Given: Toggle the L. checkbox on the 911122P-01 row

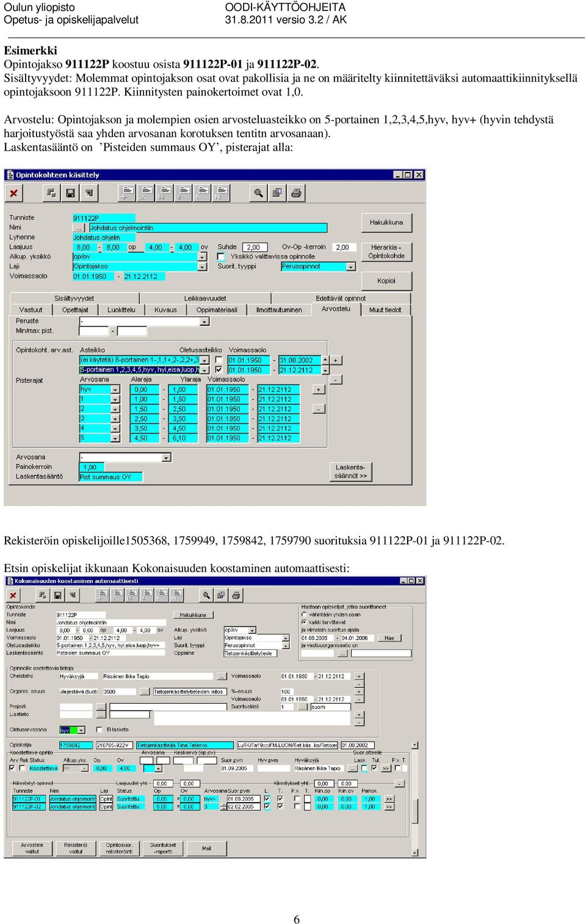Looking at the screenshot, I should pos(266,798).
